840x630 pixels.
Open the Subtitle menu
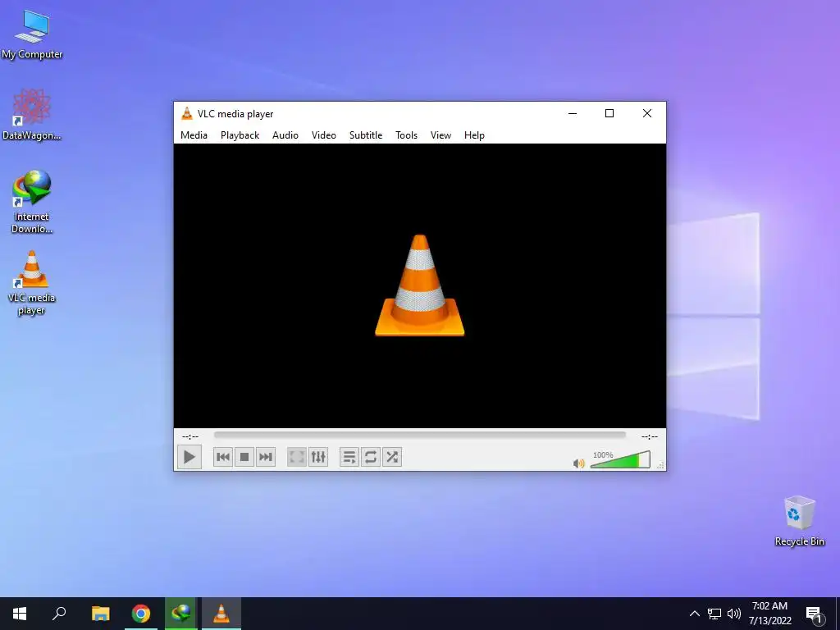pos(366,135)
